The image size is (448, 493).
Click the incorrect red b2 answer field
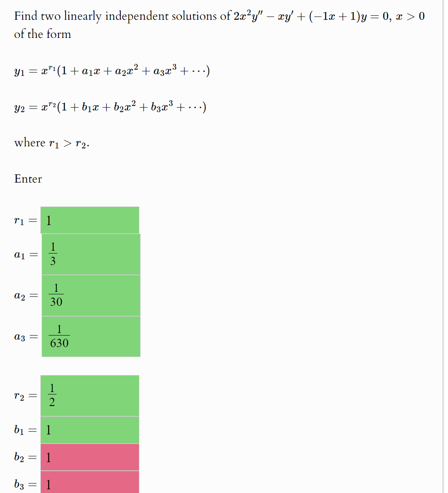click(x=90, y=457)
